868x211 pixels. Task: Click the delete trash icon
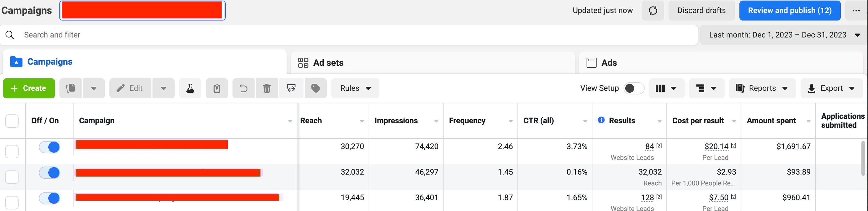[267, 88]
